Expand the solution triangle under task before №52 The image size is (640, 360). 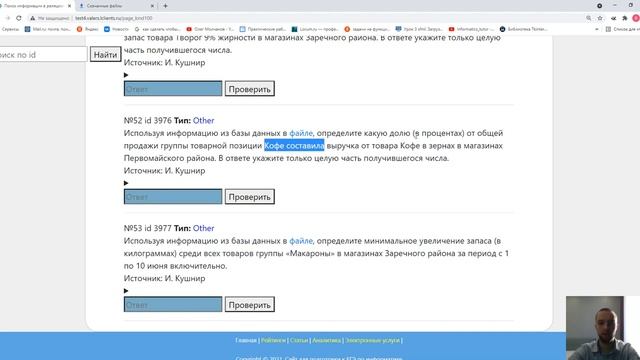126,75
